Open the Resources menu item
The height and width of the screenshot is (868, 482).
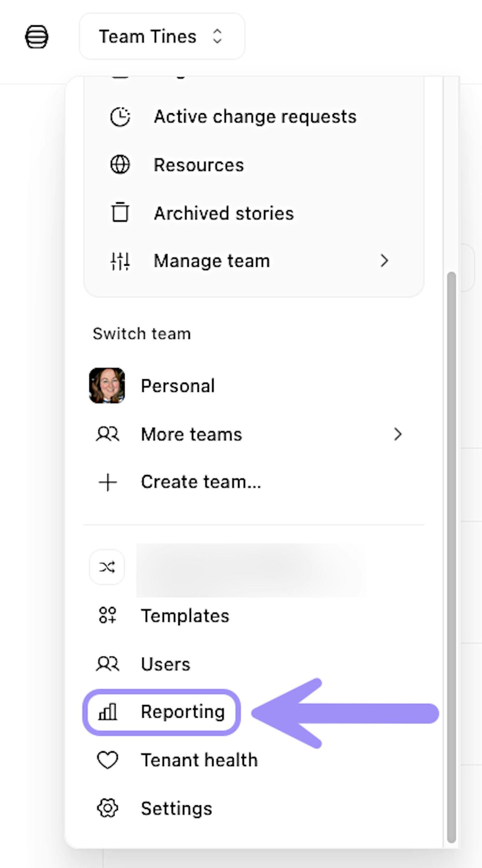point(199,165)
